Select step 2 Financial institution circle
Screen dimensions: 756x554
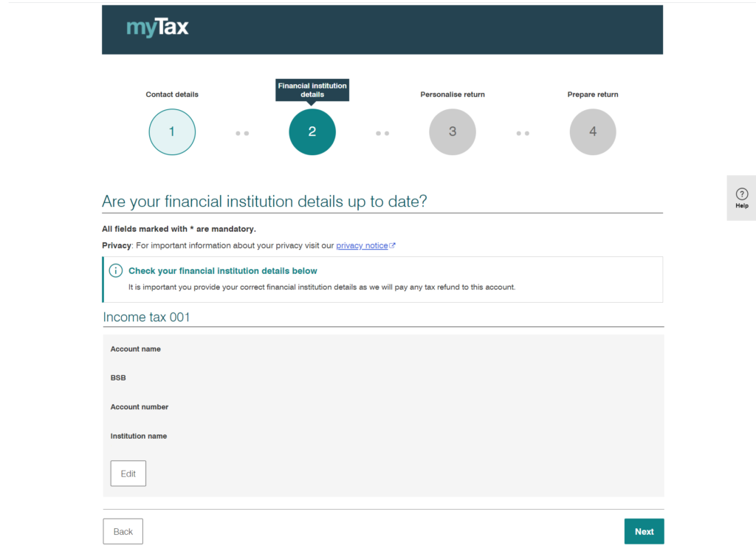pos(312,131)
